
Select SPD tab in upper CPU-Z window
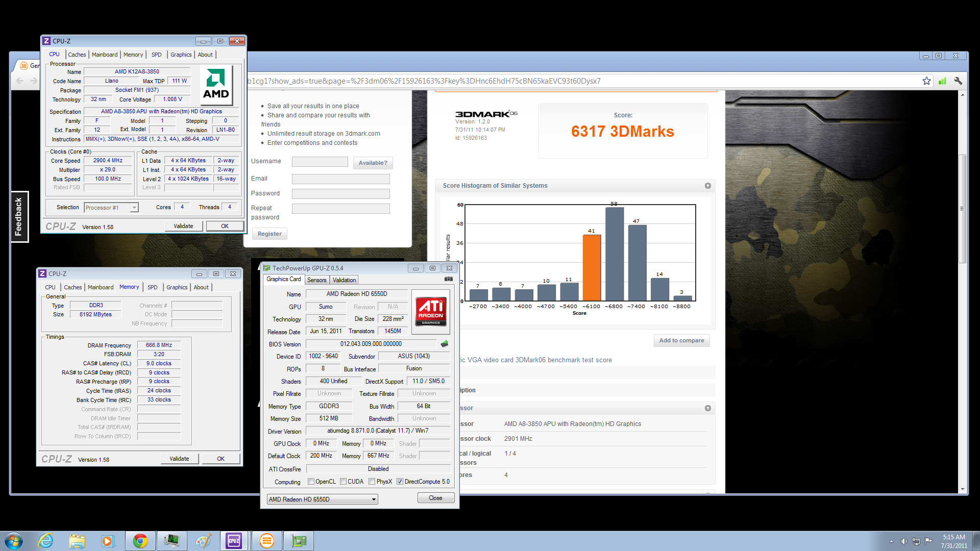pyautogui.click(x=157, y=55)
